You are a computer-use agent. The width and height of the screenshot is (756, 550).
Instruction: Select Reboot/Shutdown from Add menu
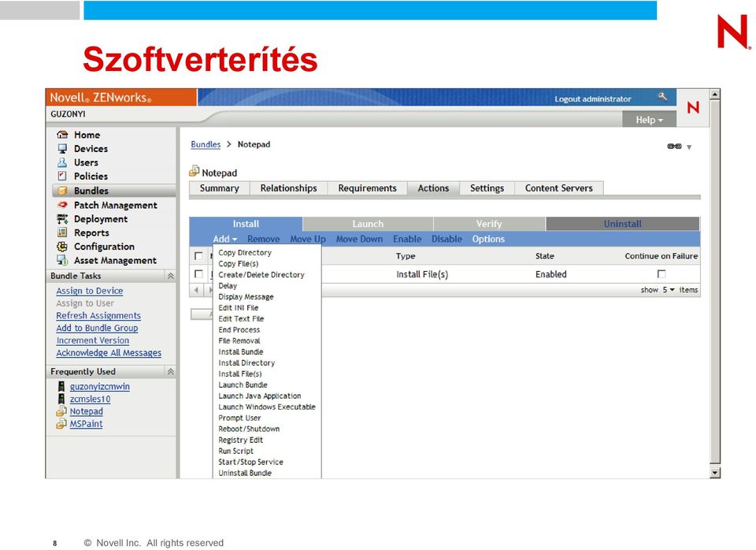click(249, 429)
